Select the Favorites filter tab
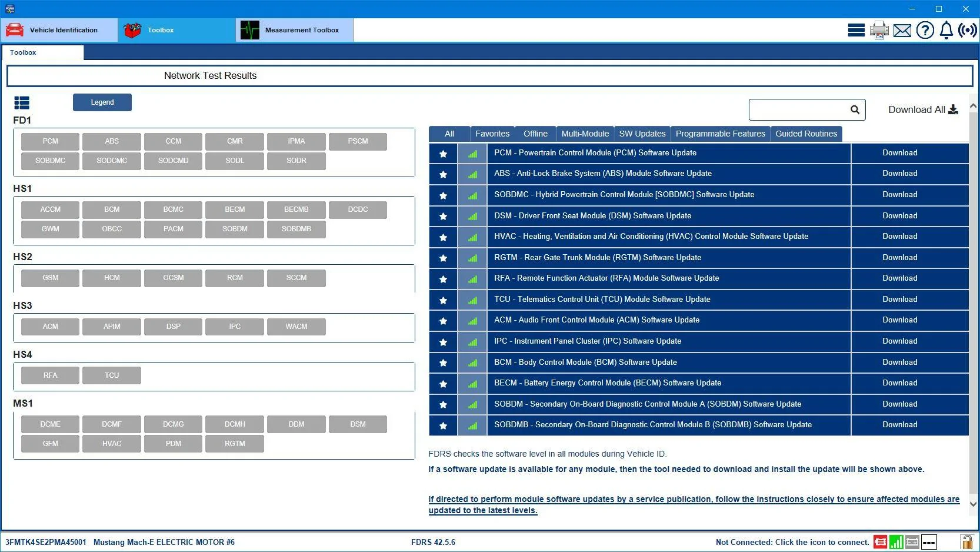The height and width of the screenshot is (552, 980). 492,134
